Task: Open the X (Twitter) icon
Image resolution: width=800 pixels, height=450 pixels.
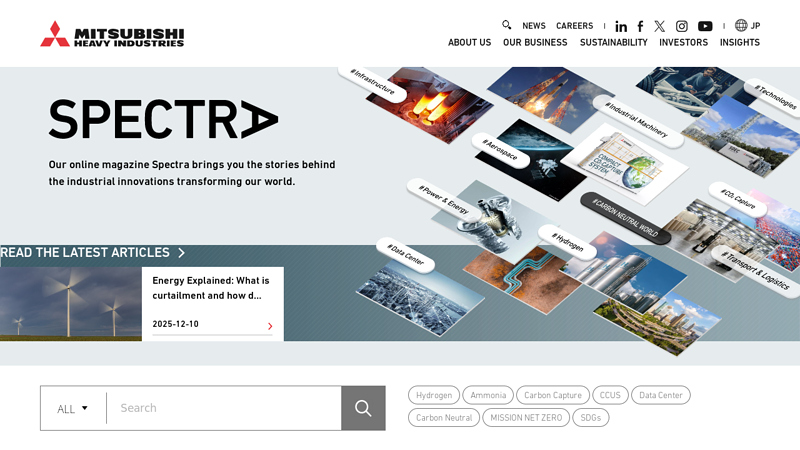Action: [x=660, y=26]
